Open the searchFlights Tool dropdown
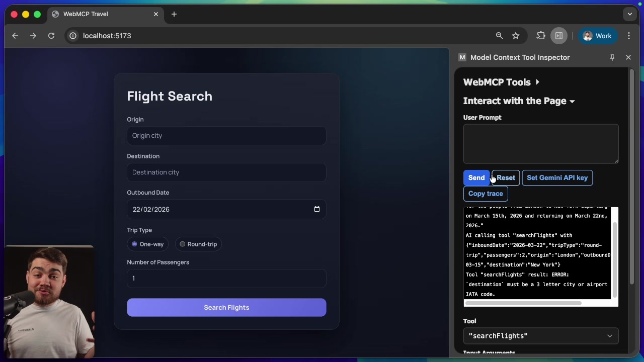 pyautogui.click(x=541, y=336)
